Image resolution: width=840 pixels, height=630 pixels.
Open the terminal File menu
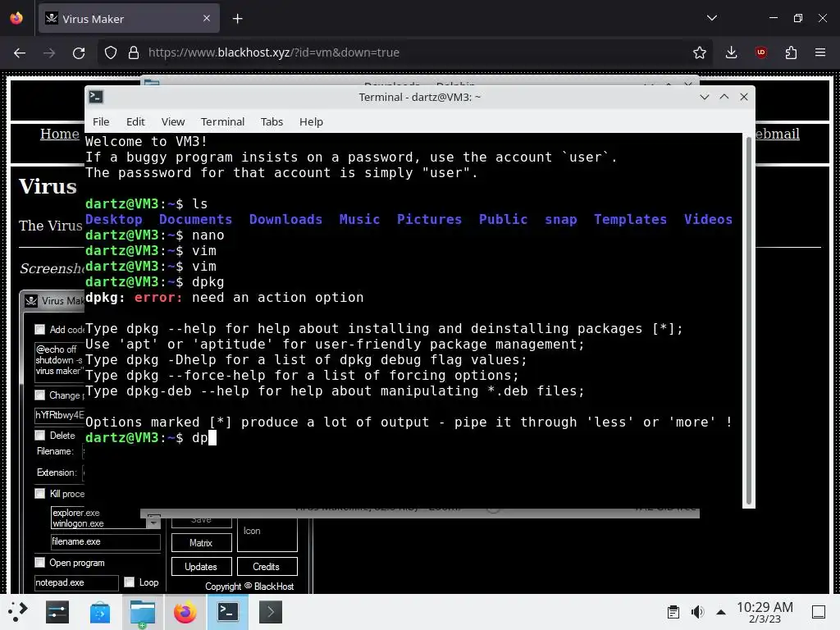pyautogui.click(x=101, y=121)
